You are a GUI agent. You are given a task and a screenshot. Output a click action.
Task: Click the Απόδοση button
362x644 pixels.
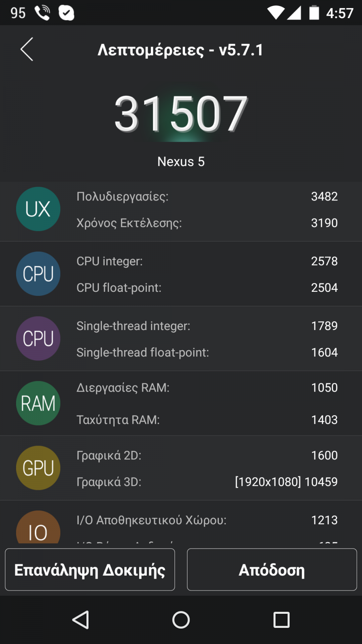[272, 570]
